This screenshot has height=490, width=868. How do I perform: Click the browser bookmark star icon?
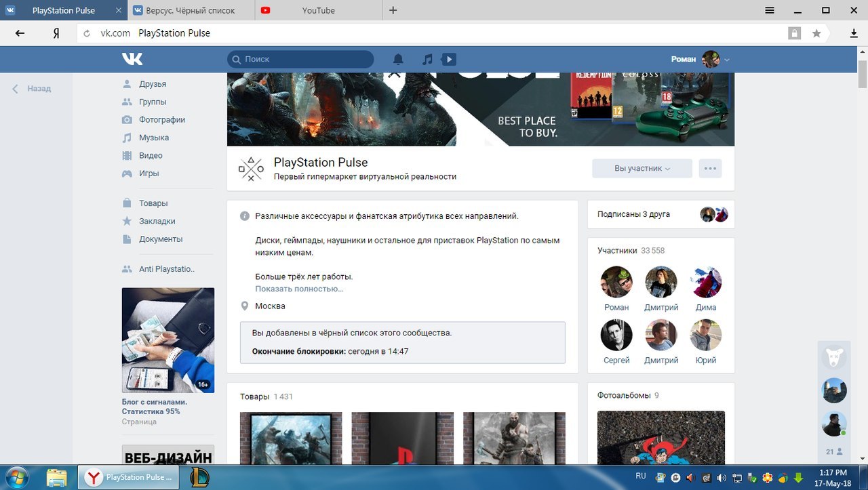click(816, 33)
